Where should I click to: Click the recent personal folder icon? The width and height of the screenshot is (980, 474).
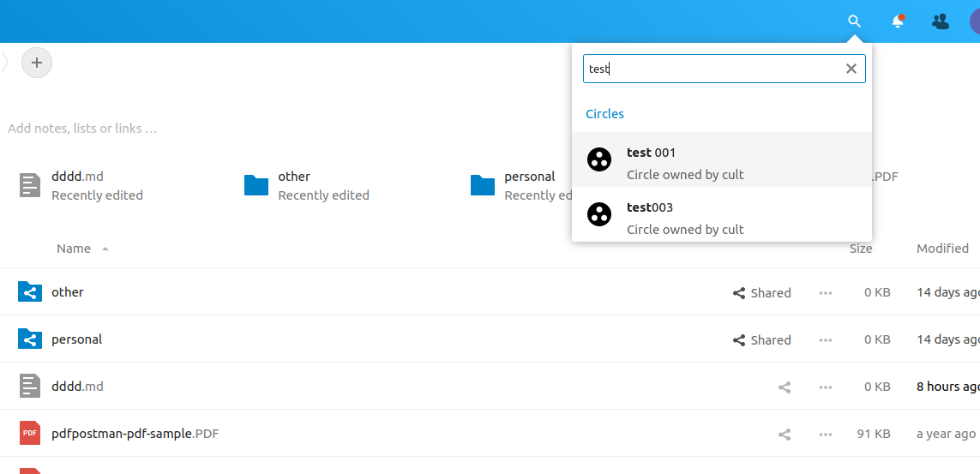tap(483, 185)
